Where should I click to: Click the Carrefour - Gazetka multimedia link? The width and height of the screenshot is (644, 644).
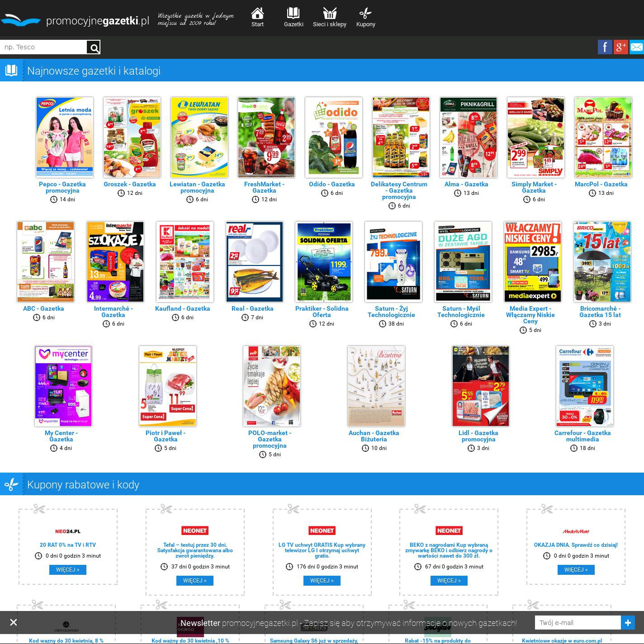(582, 436)
